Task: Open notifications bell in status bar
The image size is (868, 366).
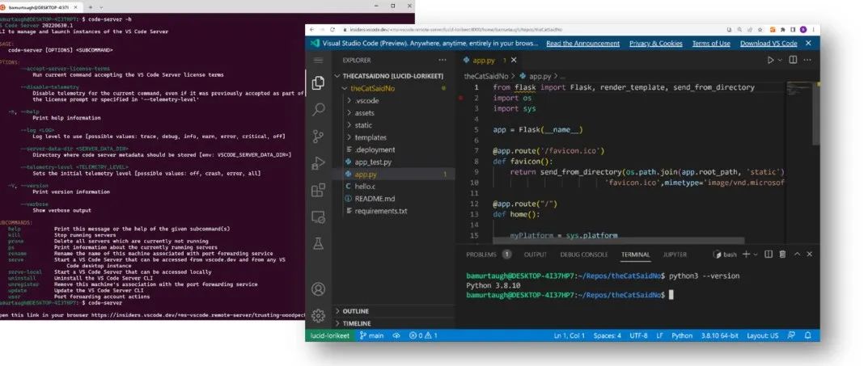Action: coord(807,335)
